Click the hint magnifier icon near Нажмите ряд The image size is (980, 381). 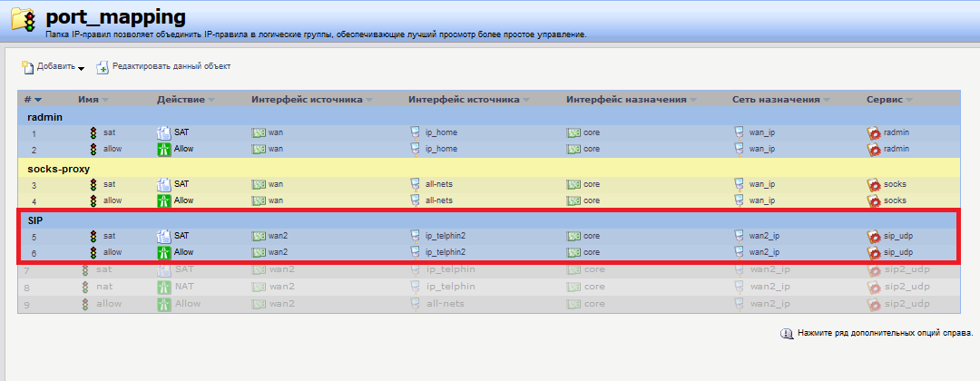click(x=786, y=334)
